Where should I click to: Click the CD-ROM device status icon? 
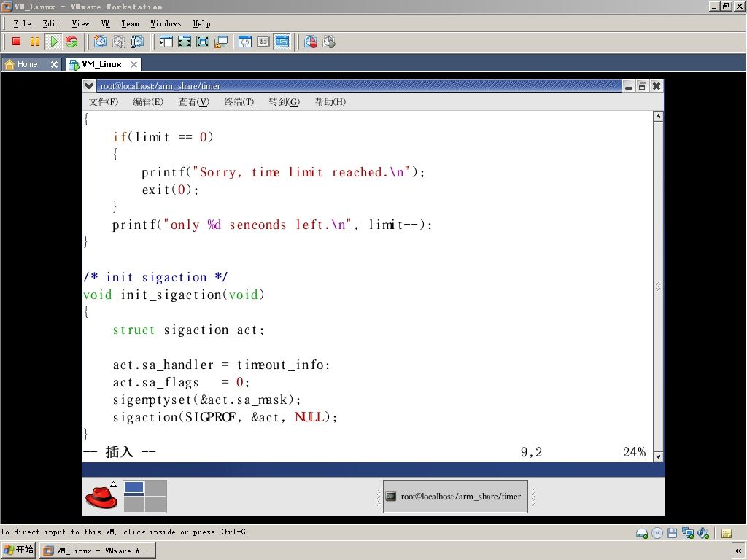tap(657, 533)
